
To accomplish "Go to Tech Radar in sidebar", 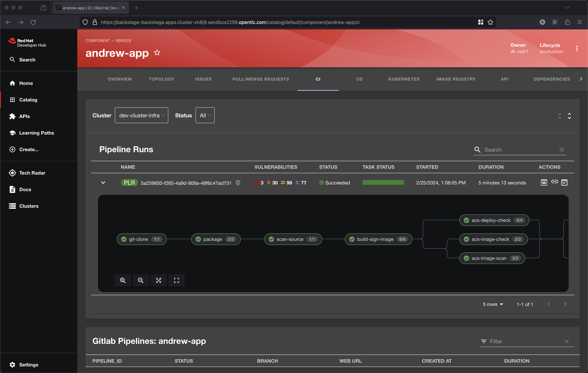I will 32,173.
